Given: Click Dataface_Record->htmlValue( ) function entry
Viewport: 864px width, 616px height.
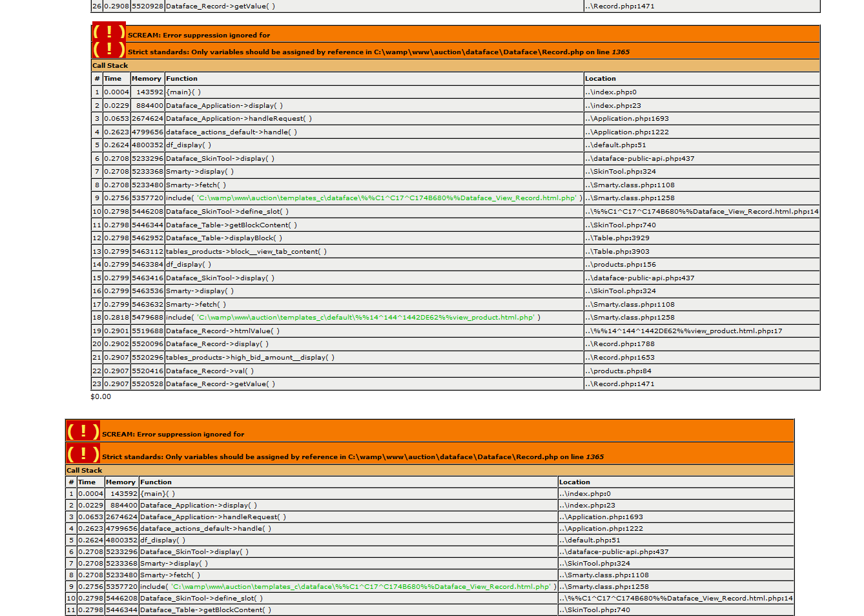Looking at the screenshot, I should (223, 331).
